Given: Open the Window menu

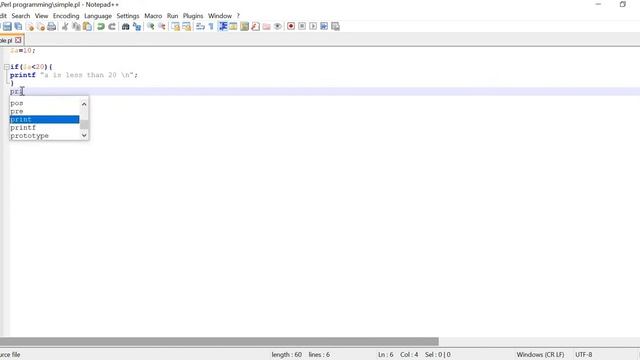Looking at the screenshot, I should 220,16.
